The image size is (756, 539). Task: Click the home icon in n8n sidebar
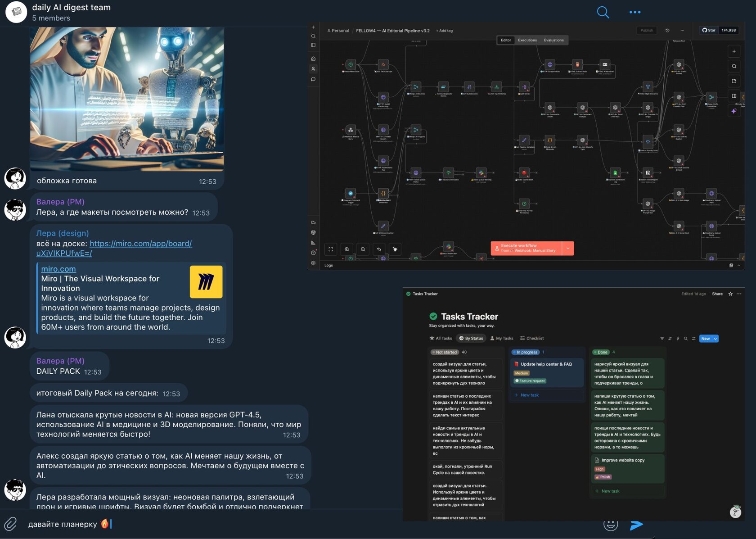point(313,59)
